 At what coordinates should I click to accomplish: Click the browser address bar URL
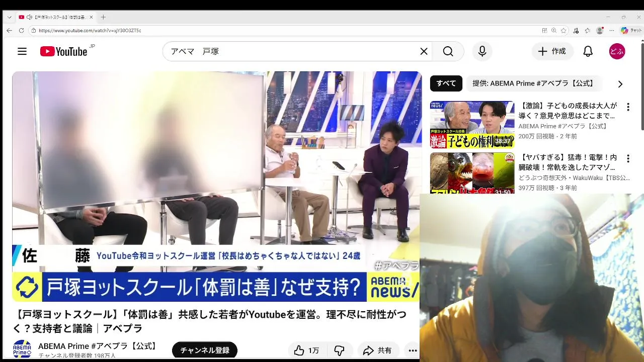click(90, 31)
